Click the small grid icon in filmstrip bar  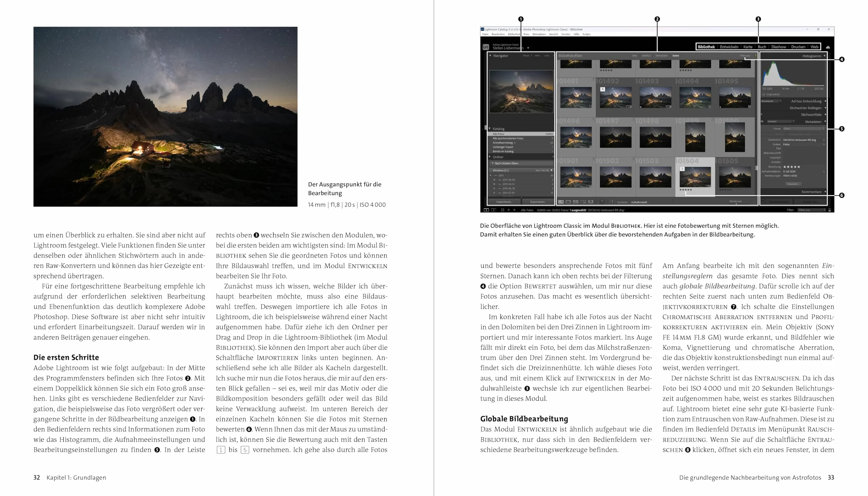pyautogui.click(x=502, y=210)
